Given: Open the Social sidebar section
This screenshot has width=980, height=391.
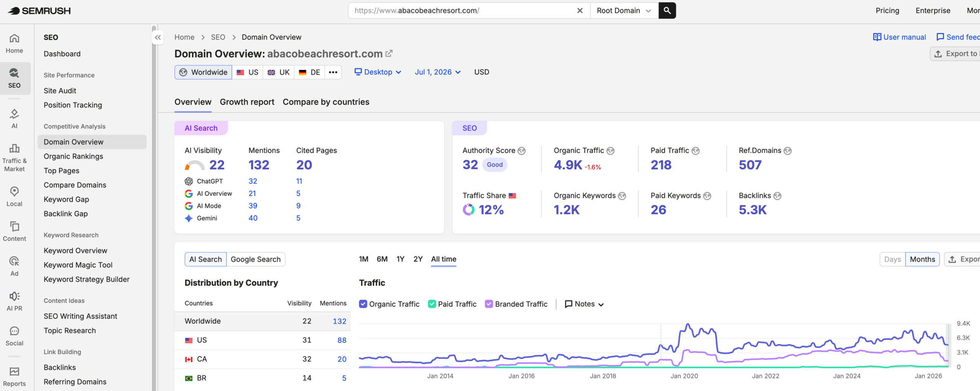Looking at the screenshot, I should click(15, 336).
